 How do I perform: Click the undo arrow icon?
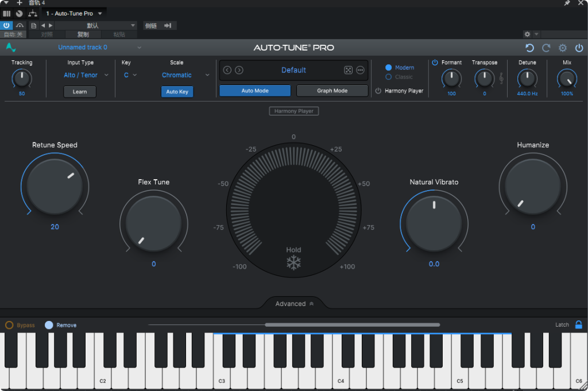click(x=529, y=48)
